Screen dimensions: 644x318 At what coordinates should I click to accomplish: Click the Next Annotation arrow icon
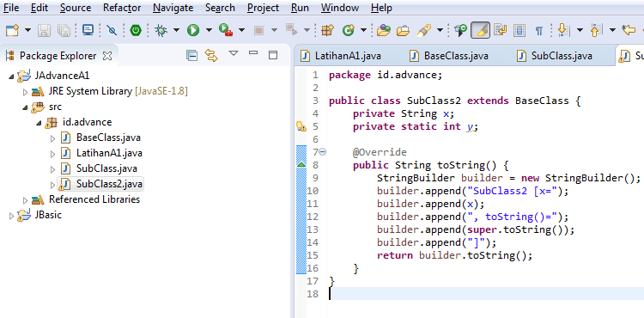tap(563, 30)
